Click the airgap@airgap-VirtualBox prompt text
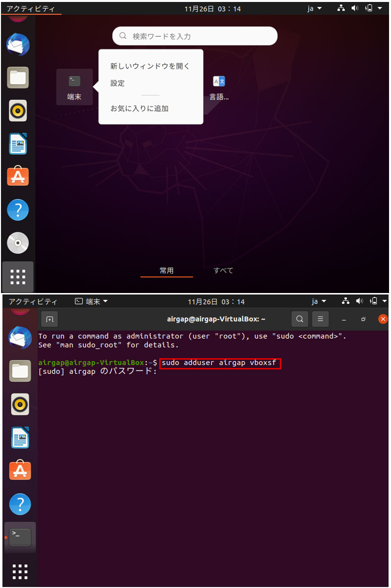391x588 pixels. pos(91,363)
